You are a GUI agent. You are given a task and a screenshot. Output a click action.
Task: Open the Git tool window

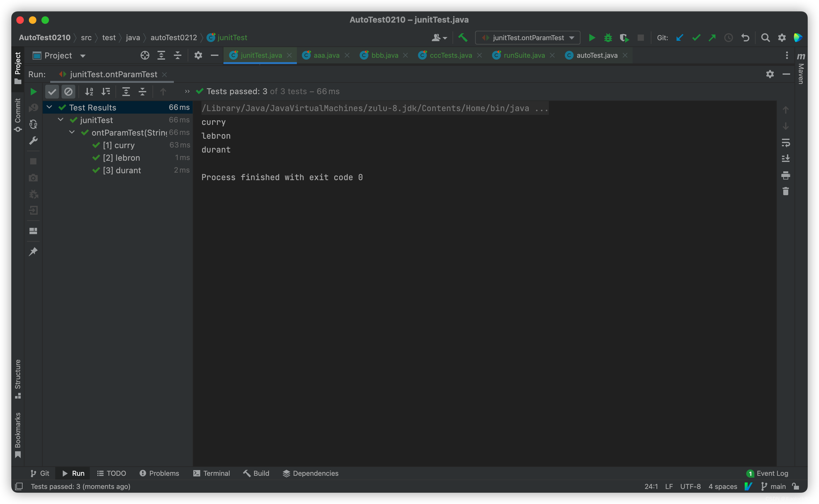pyautogui.click(x=40, y=473)
